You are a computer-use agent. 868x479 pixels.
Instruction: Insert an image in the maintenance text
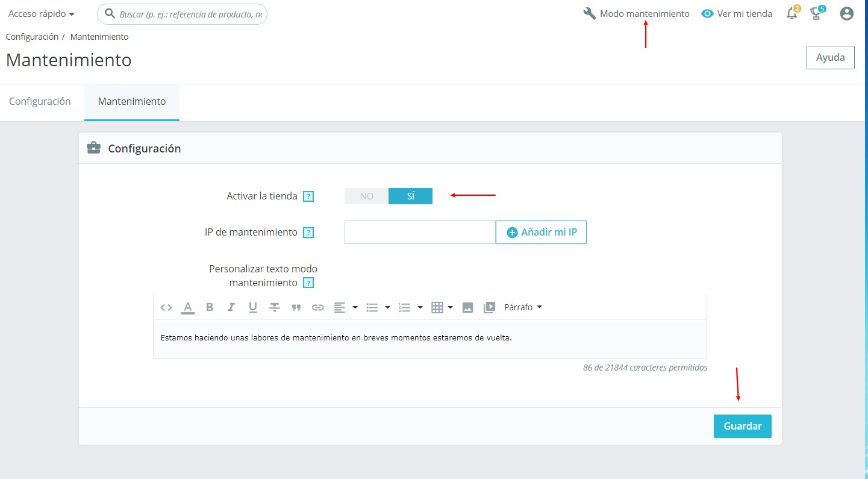pos(467,307)
